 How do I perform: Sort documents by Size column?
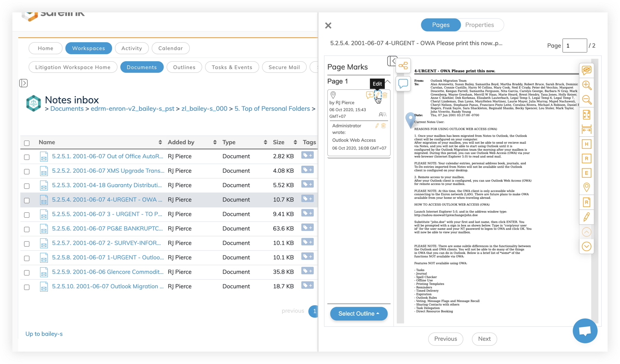[295, 142]
